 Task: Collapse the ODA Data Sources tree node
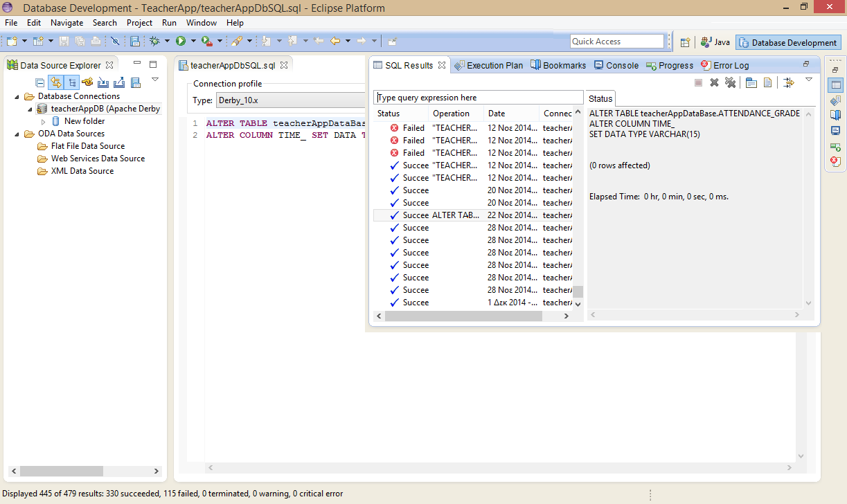pyautogui.click(x=17, y=134)
